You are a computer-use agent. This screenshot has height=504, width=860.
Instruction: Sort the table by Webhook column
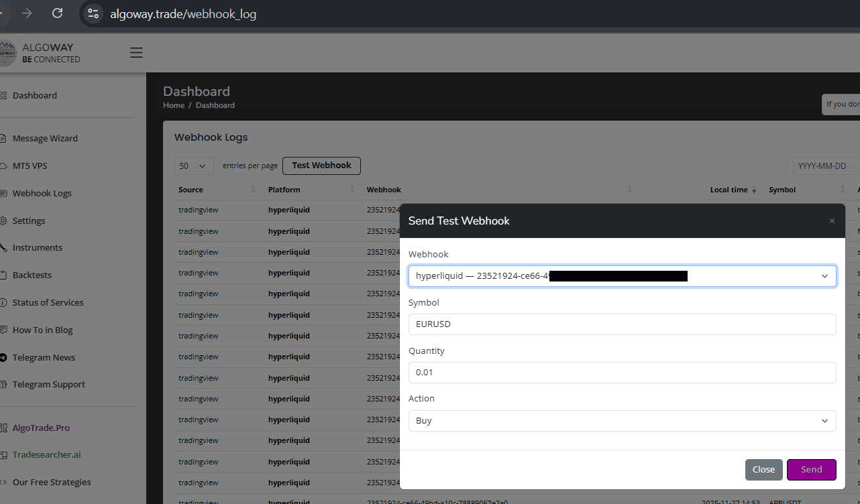click(500, 190)
